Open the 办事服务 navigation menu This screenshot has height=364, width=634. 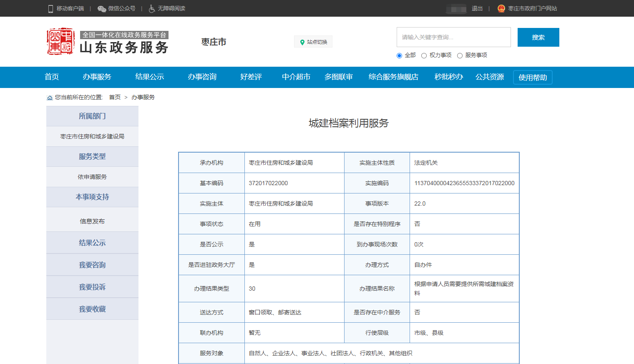[97, 77]
